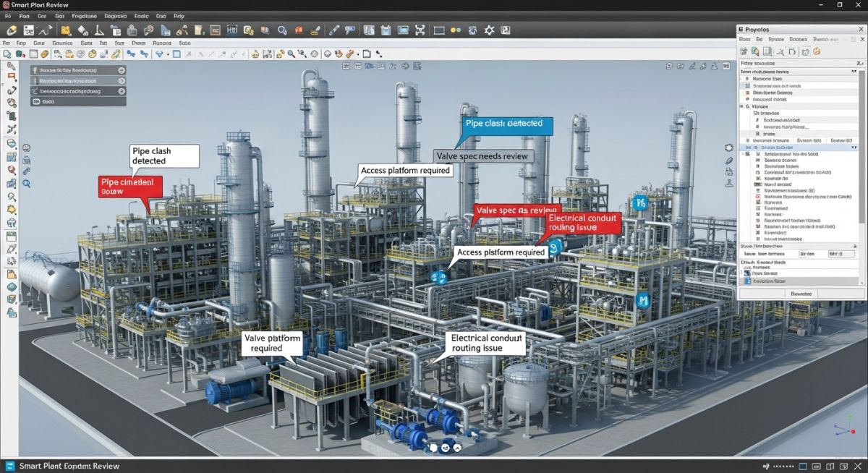Click the search magnifier icon in the main toolbar
The image size is (868, 473).
(284, 30)
